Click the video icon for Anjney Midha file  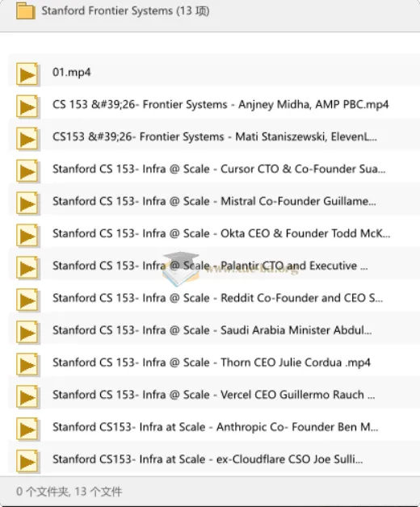tap(27, 107)
